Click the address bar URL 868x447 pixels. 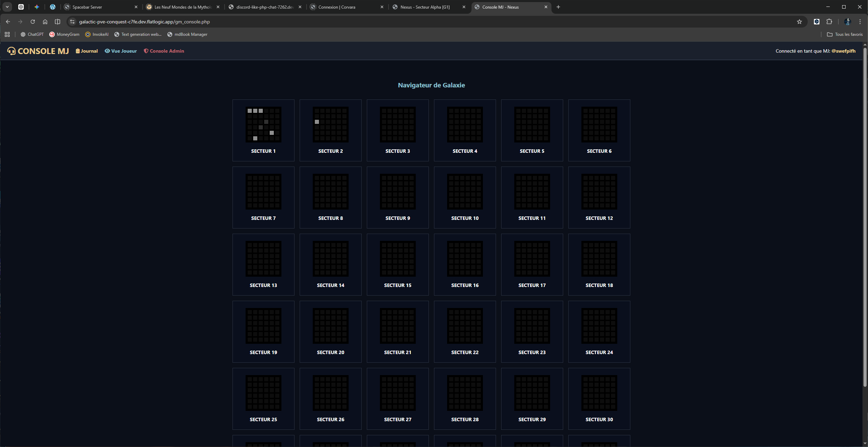pyautogui.click(x=144, y=22)
